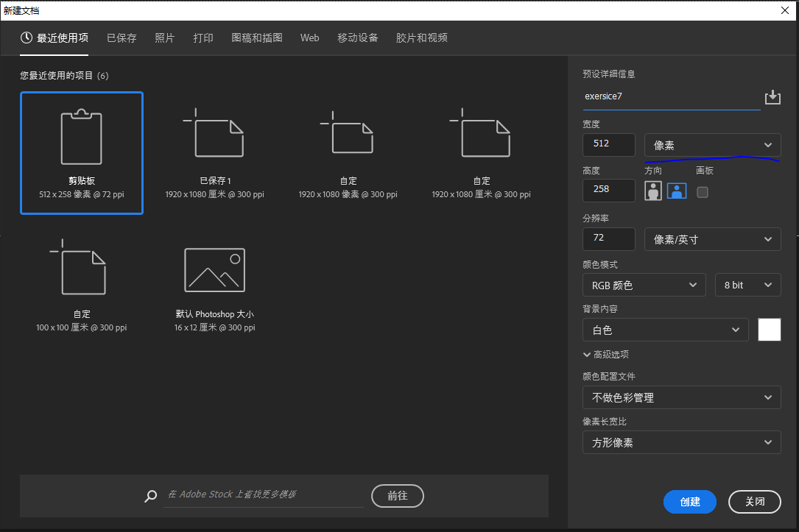Click the resolution field showing 72
Viewport: 799px width, 532px height.
[x=609, y=238]
